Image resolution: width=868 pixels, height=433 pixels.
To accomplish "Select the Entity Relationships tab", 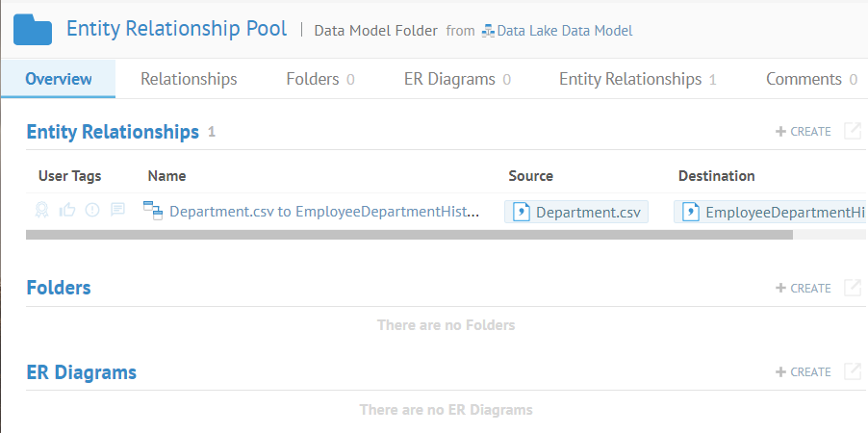I will (x=637, y=79).
